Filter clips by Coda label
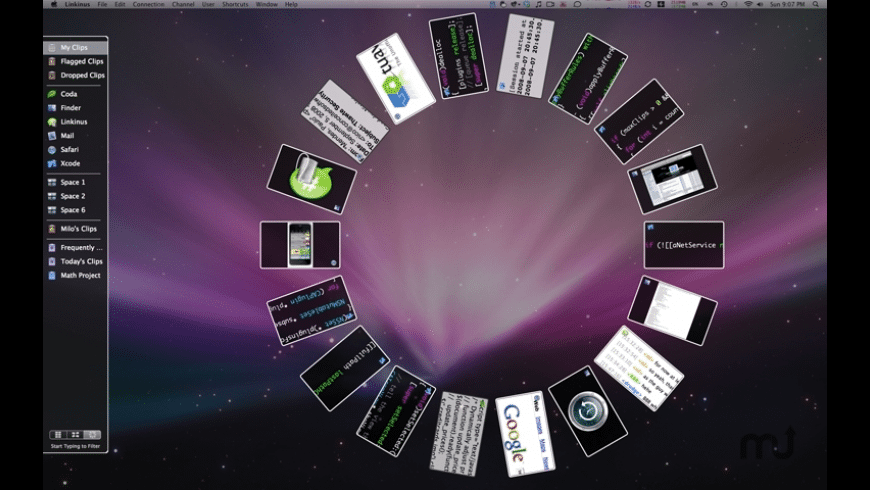 click(x=69, y=94)
